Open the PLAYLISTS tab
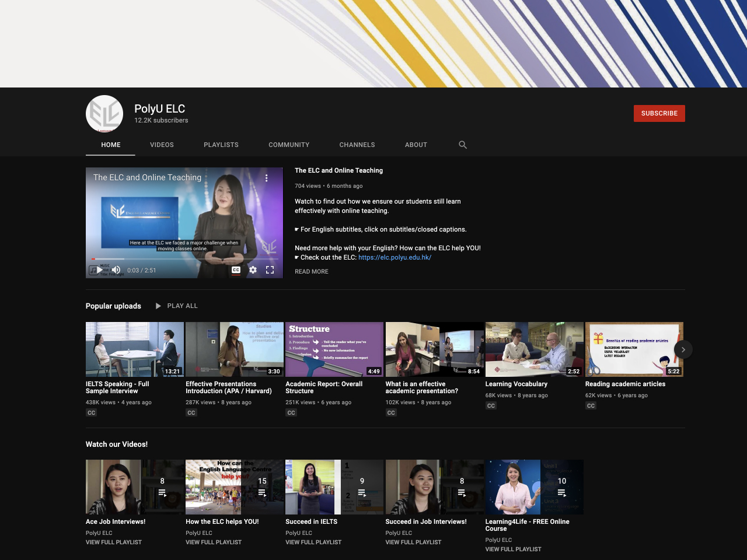The image size is (747, 560). tap(221, 145)
